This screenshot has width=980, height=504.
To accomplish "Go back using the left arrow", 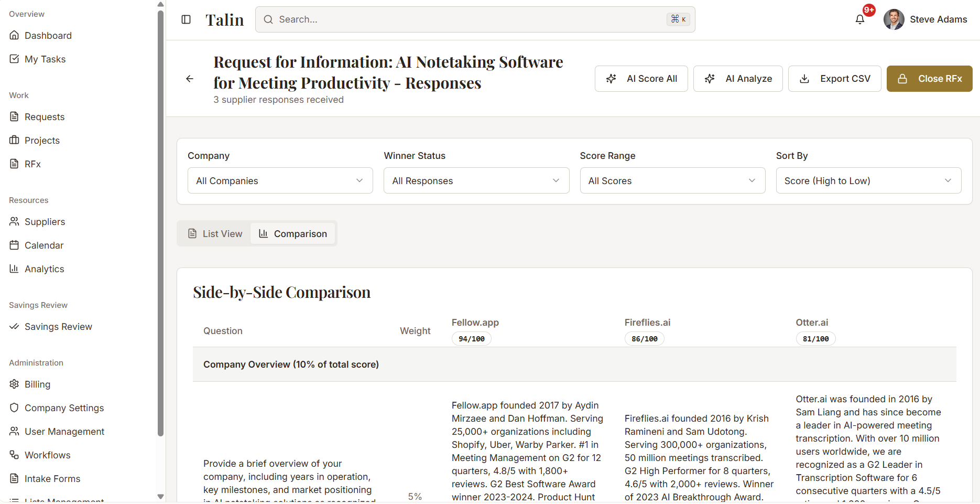I will pos(190,79).
